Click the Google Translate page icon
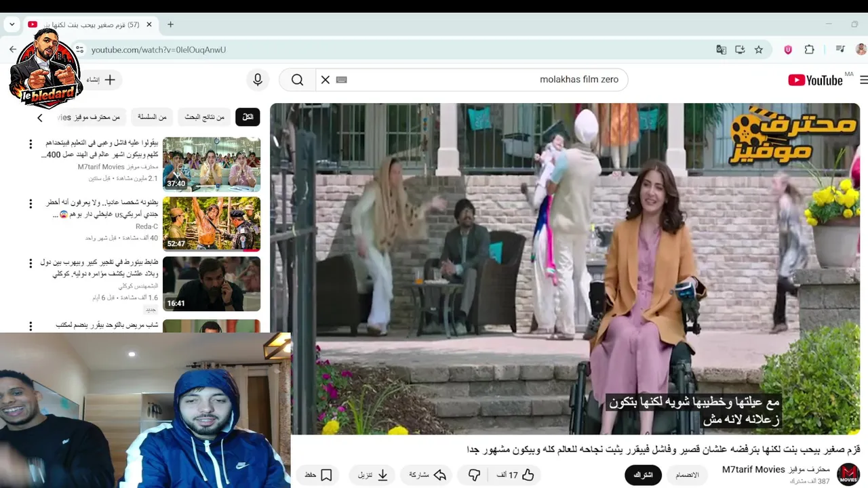This screenshot has width=868, height=488. pyautogui.click(x=721, y=49)
